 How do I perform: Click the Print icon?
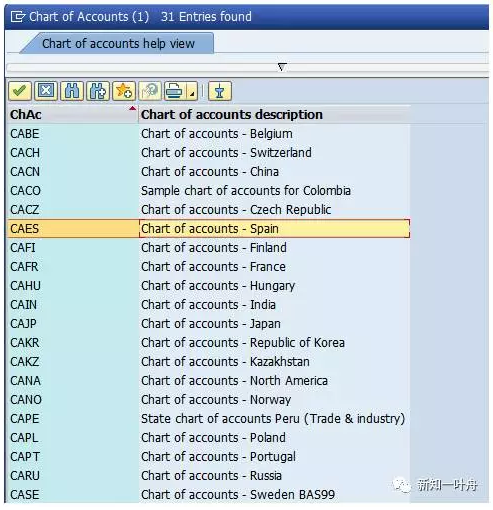click(174, 91)
